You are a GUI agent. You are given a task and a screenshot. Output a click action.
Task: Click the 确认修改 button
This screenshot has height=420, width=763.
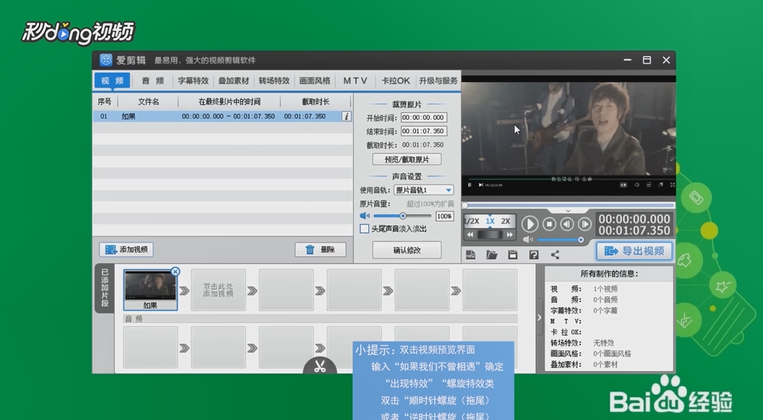pos(407,250)
